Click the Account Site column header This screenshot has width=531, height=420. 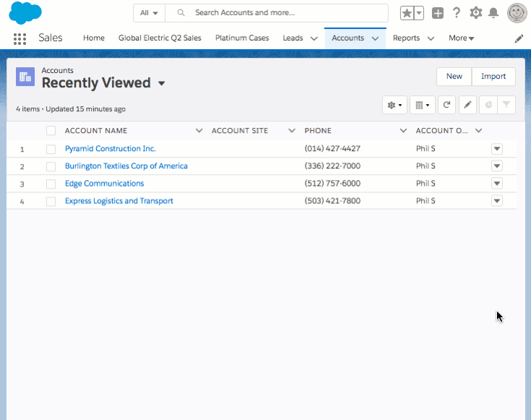[239, 131]
